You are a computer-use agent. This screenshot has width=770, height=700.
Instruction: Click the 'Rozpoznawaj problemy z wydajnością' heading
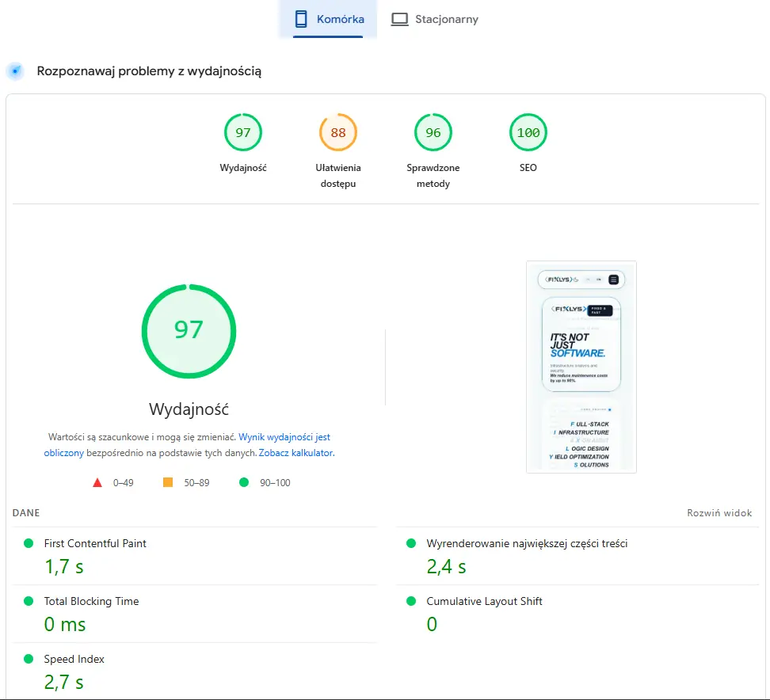point(149,71)
